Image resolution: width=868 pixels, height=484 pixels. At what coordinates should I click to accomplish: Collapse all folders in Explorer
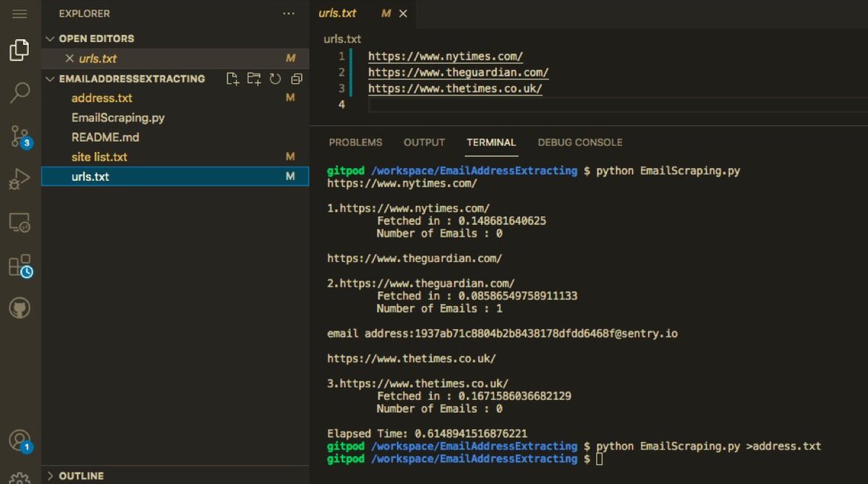point(296,79)
